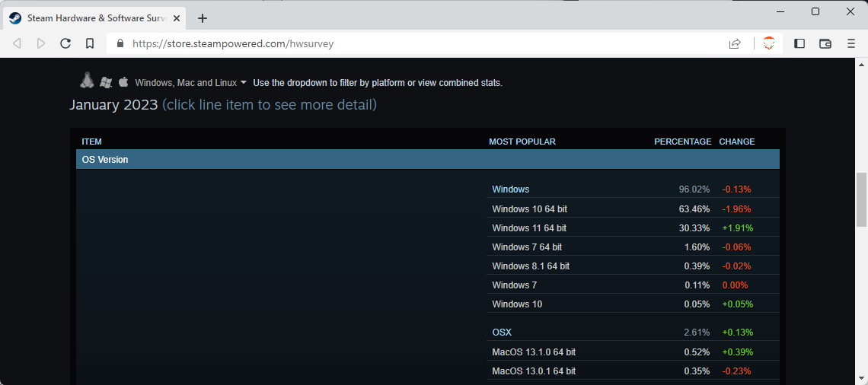Click the padlock site security icon
868x385 pixels.
(x=120, y=43)
